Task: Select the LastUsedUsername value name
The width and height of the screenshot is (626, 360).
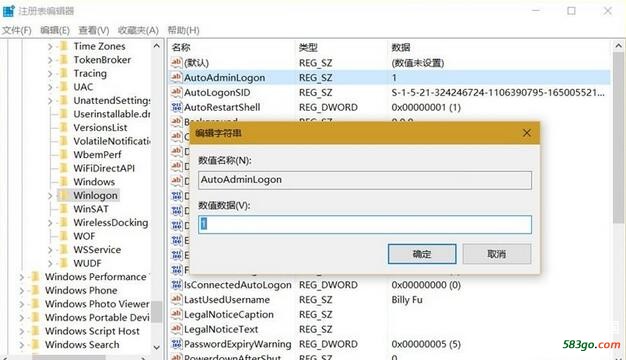Action: tap(227, 300)
